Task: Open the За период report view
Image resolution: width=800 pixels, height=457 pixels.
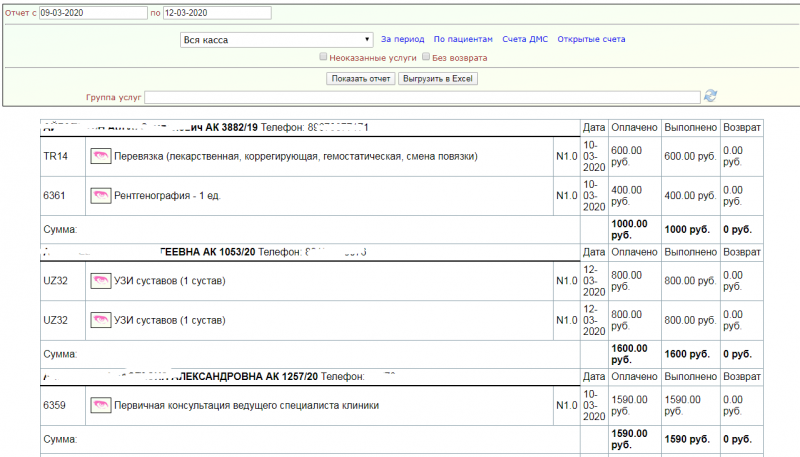Action: pyautogui.click(x=402, y=39)
